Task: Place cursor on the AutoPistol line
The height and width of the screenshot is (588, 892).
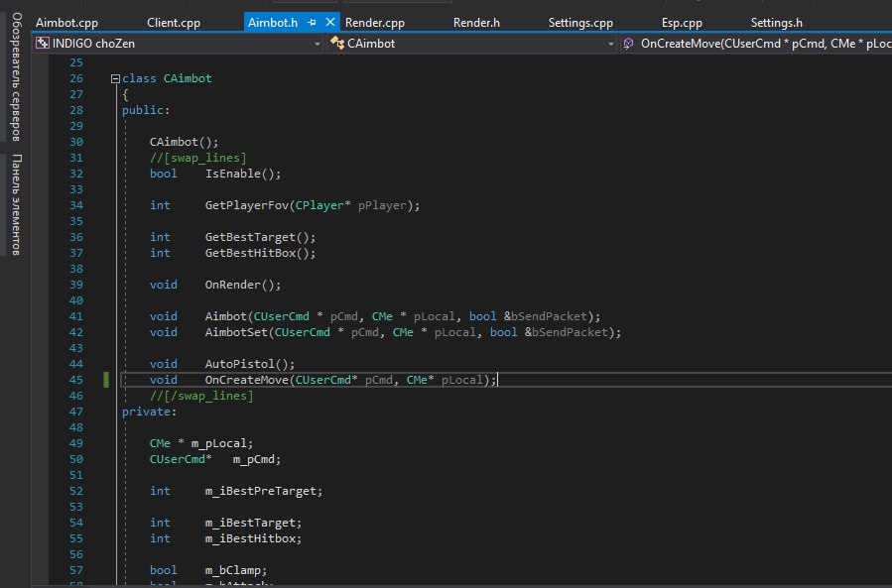Action: click(243, 364)
